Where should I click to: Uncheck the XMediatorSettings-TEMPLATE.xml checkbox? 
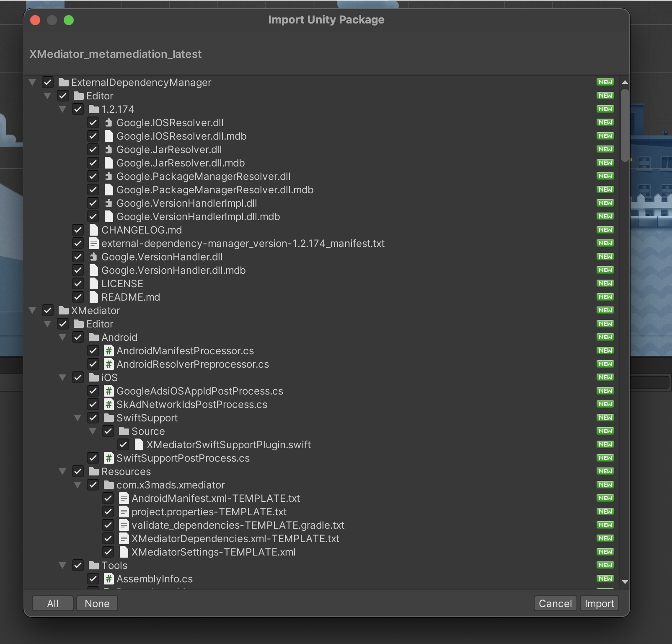coord(108,552)
